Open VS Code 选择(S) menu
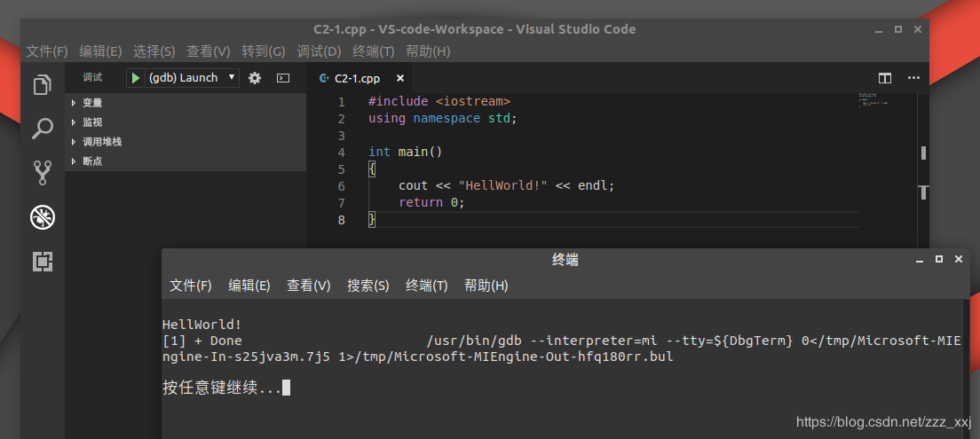Screen dimensions: 980x439 (x=154, y=51)
